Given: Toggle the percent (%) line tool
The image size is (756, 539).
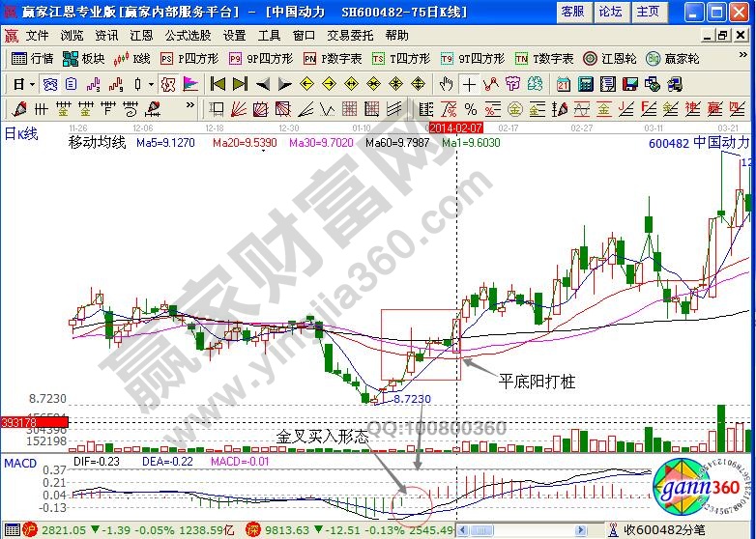Looking at the screenshot, I should [471, 107].
